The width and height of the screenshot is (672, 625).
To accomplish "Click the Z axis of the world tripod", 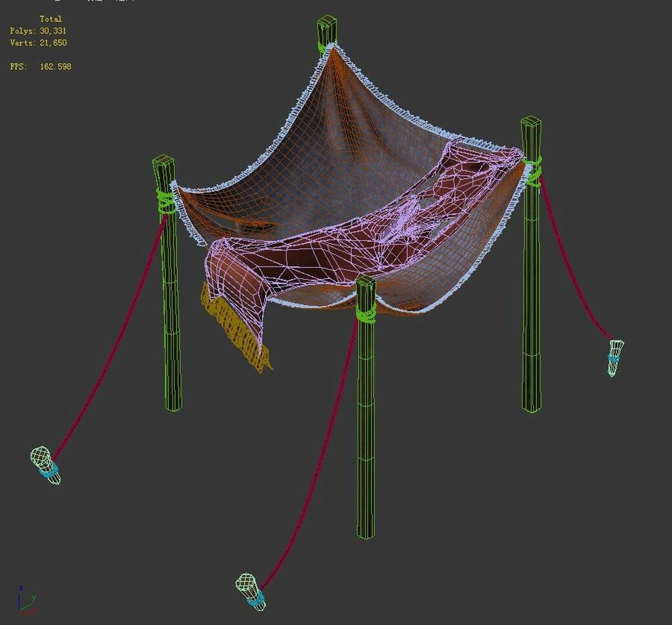I will (x=19, y=602).
